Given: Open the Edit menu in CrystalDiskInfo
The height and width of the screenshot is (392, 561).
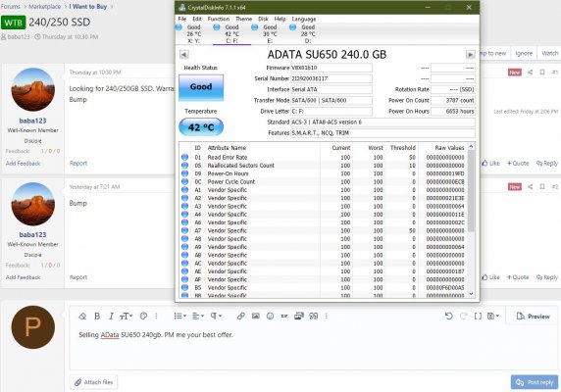Looking at the screenshot, I should click(197, 19).
